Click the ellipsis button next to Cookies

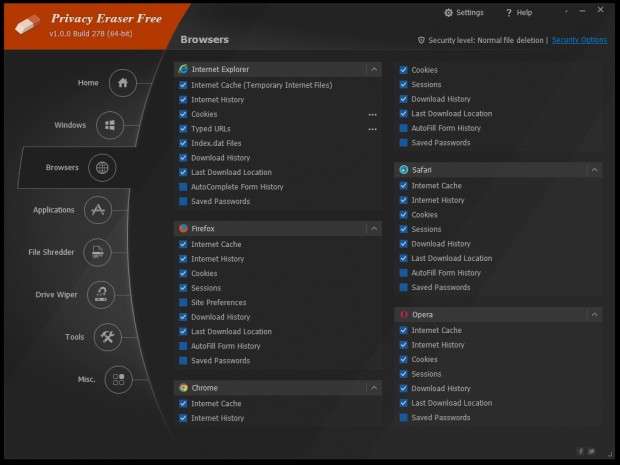click(x=372, y=115)
